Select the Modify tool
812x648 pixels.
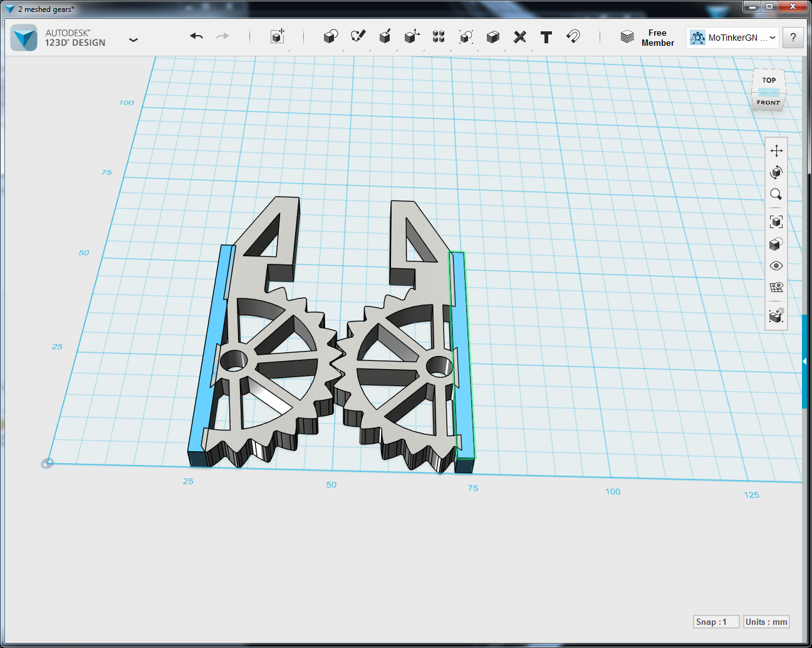coord(412,36)
